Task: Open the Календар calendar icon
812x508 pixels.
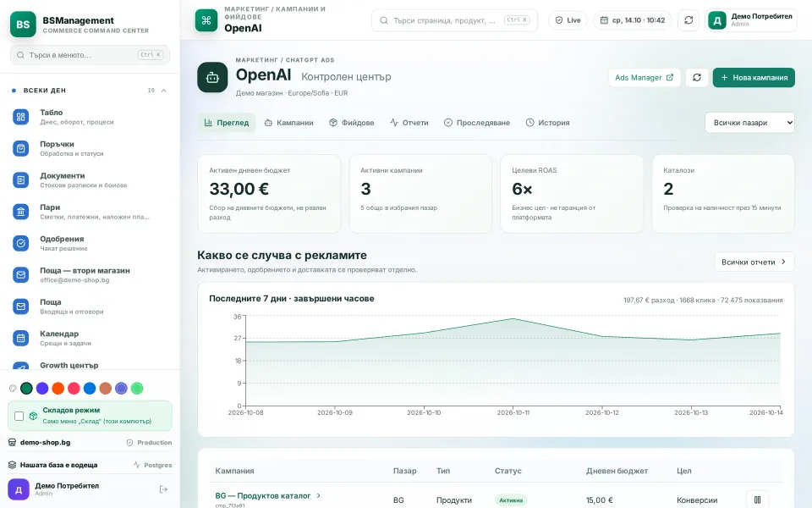Action: [20, 338]
